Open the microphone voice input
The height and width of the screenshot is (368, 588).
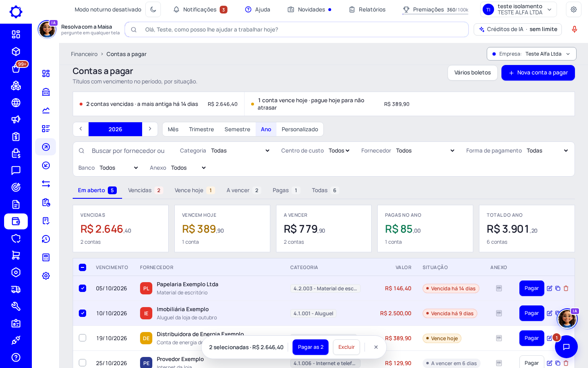[x=574, y=29]
